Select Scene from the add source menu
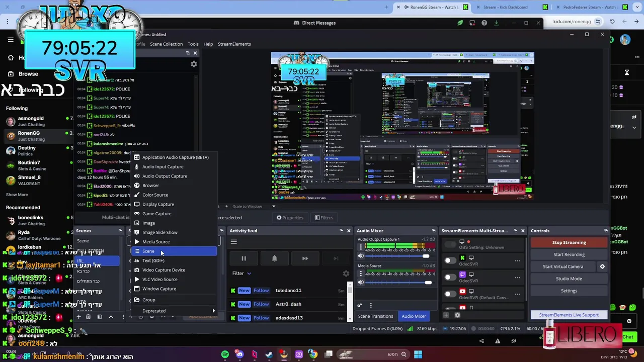The height and width of the screenshot is (362, 644). [x=174, y=251]
